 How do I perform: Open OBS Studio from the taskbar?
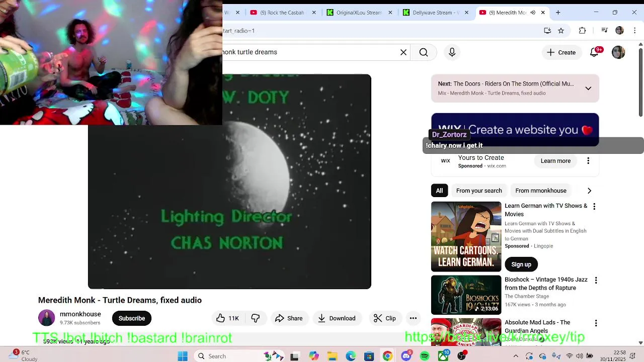click(462, 356)
